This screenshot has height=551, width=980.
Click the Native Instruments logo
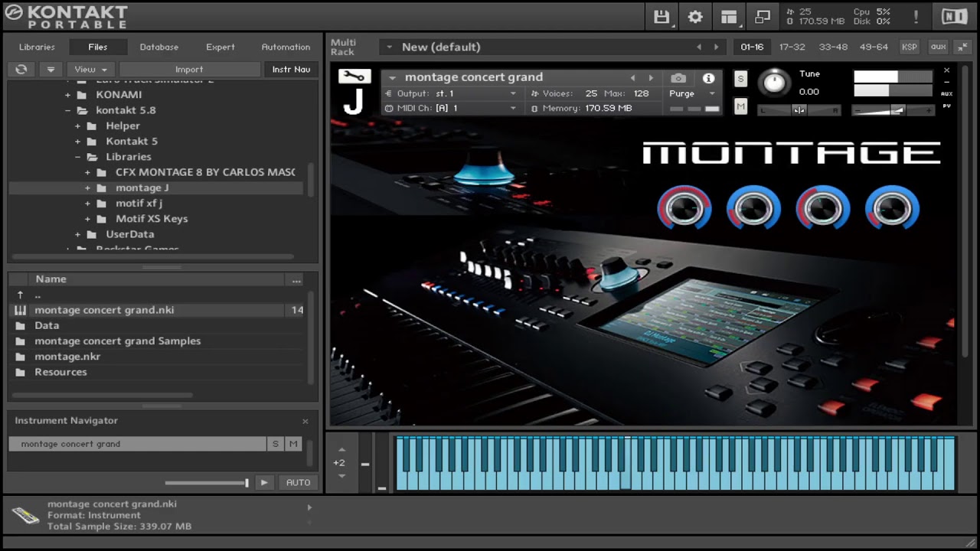click(954, 17)
